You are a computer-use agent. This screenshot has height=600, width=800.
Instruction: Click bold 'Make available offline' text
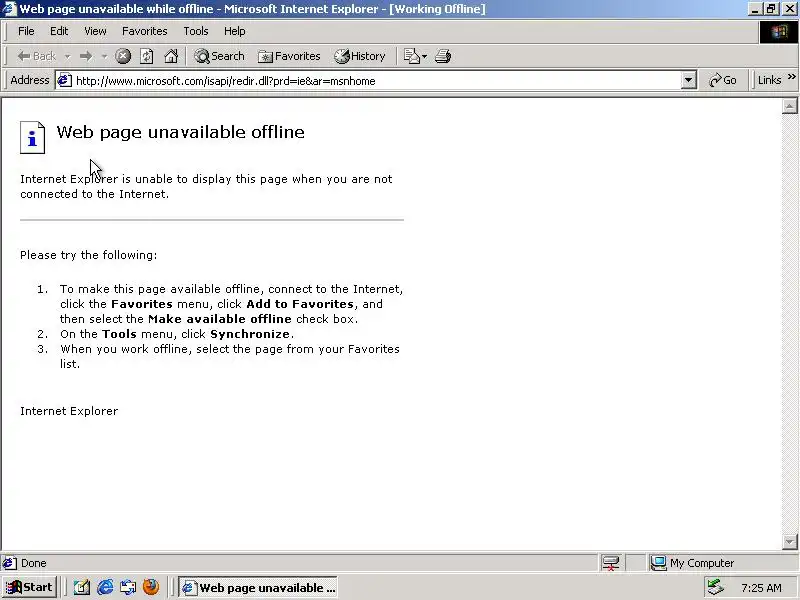point(220,319)
